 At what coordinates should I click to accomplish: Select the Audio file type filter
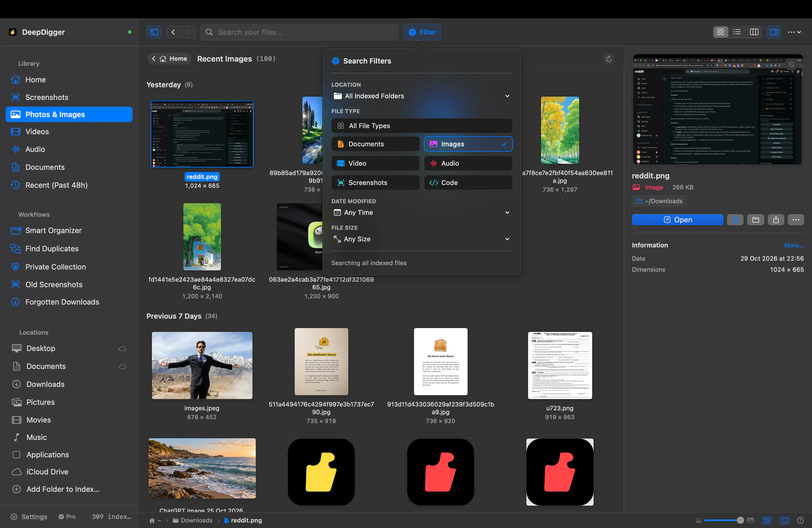[x=468, y=163]
